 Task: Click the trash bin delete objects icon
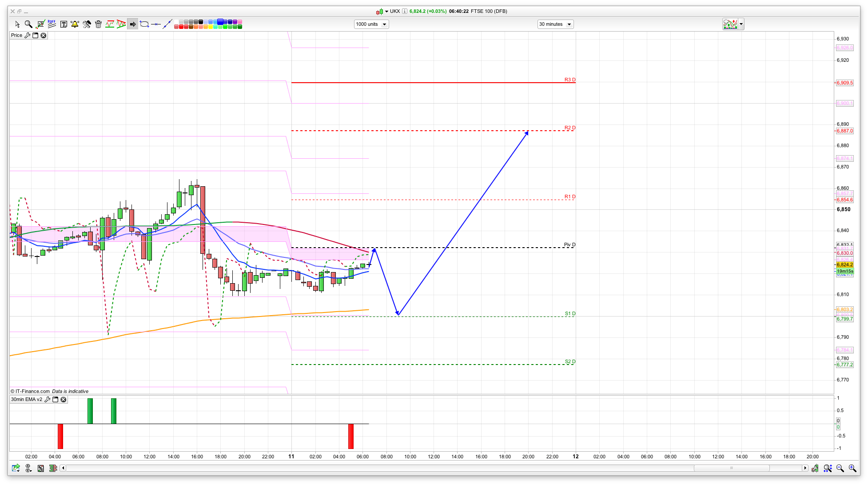[98, 24]
